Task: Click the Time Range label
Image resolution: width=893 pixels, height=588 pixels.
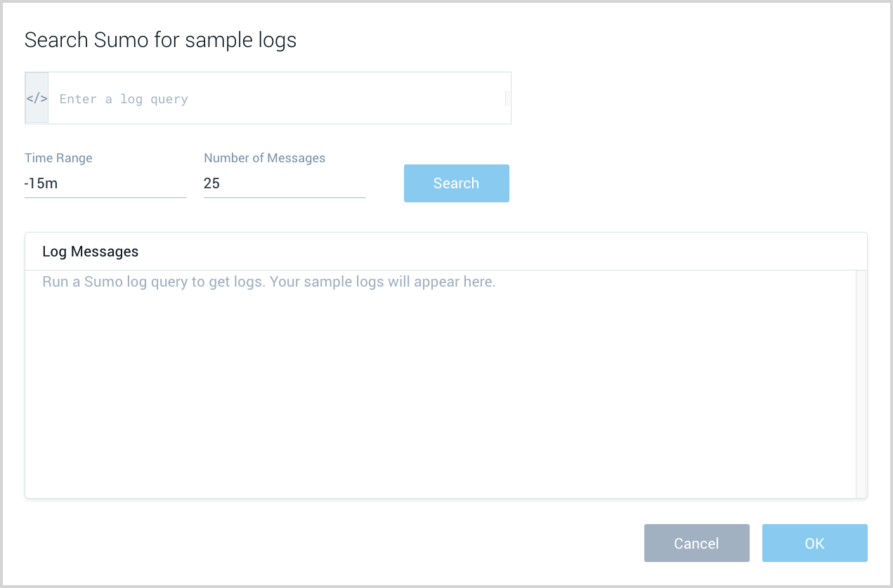Action: point(58,157)
